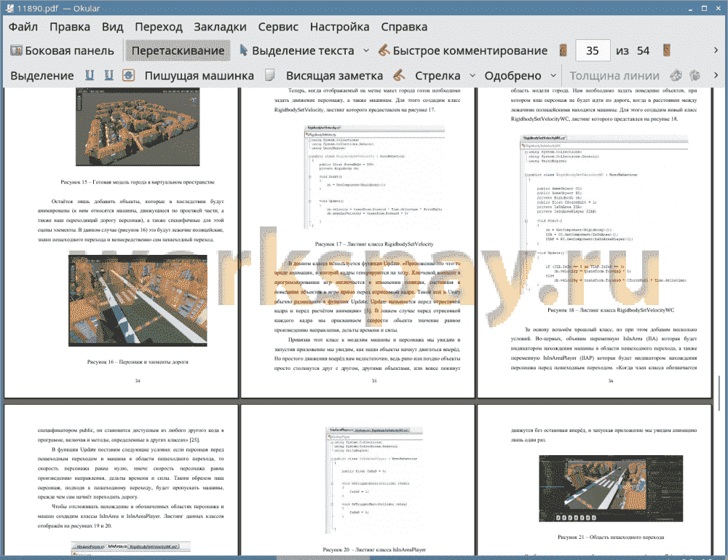Open the Одобрено stamp dropdown arrow
This screenshot has width=728, height=560.
pos(553,76)
